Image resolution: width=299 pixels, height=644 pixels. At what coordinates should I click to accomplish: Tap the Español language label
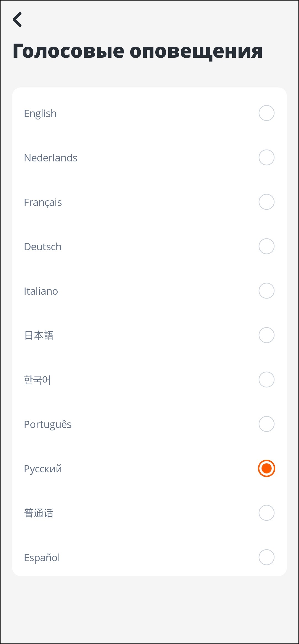[42, 558]
